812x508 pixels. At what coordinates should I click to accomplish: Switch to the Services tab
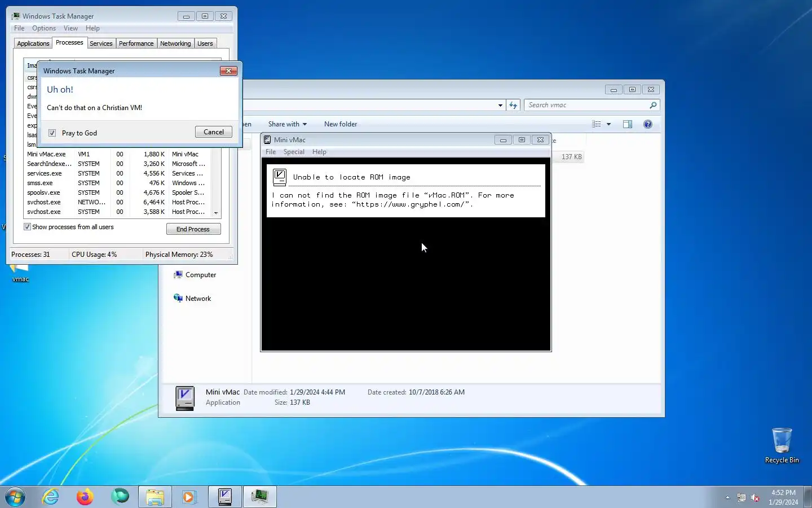101,43
